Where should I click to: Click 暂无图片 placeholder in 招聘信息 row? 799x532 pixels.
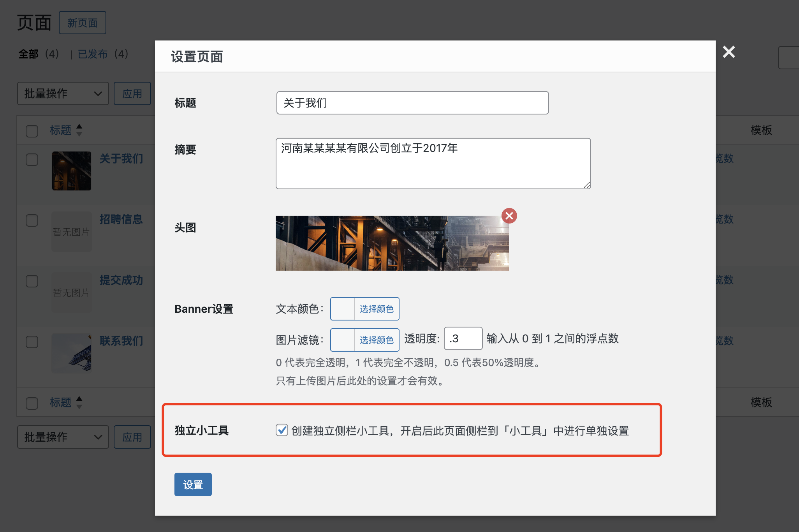(x=72, y=232)
